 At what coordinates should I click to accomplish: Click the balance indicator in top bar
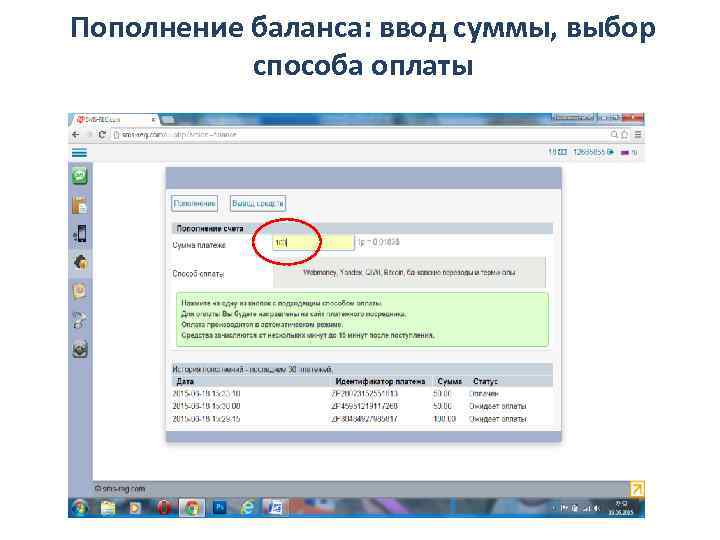click(x=557, y=152)
